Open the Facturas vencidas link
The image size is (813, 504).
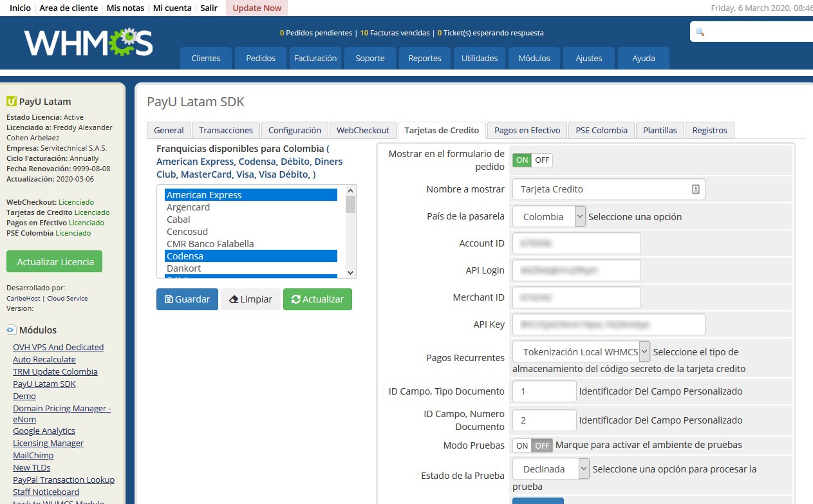click(395, 32)
